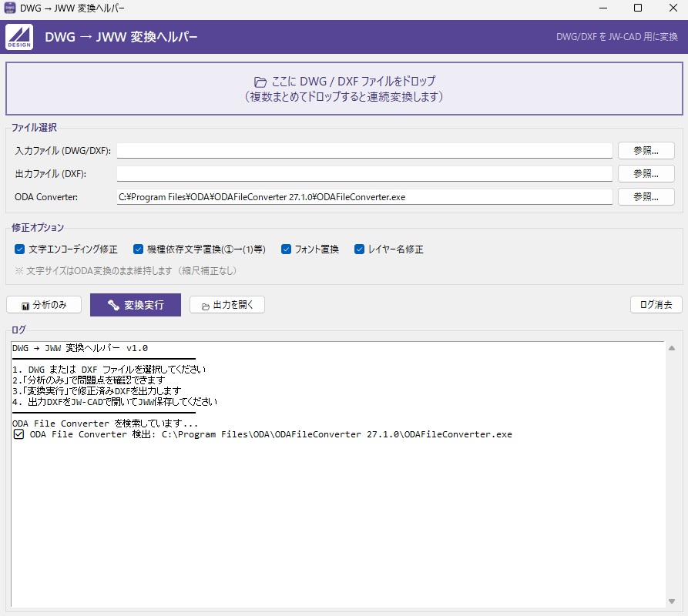
Task: Click the log scrollbar down arrow
Action: pos(671,601)
